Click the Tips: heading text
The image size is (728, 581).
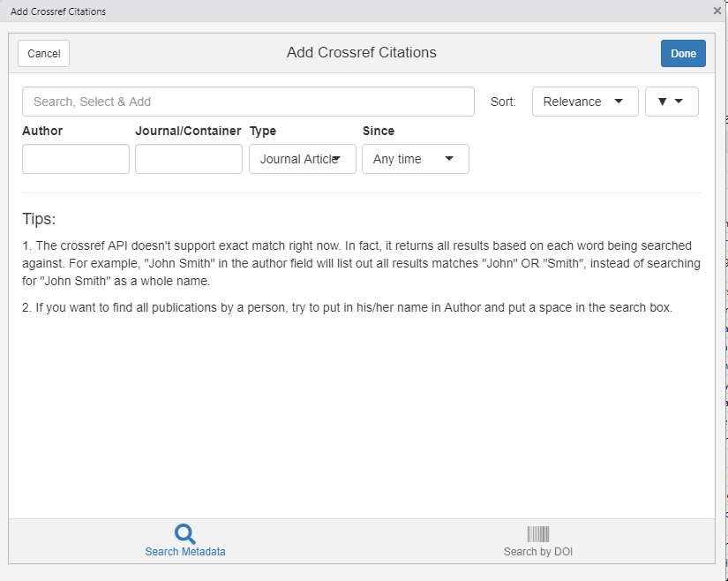point(39,219)
